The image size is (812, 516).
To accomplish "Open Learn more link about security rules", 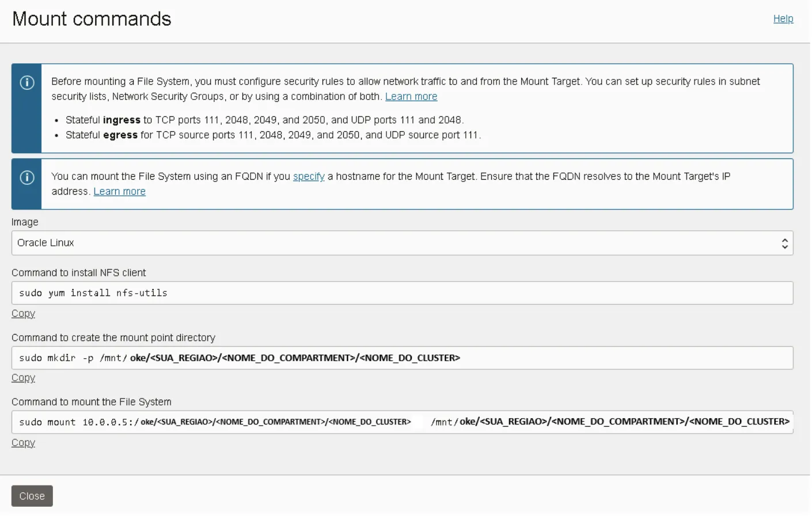I will coord(411,96).
